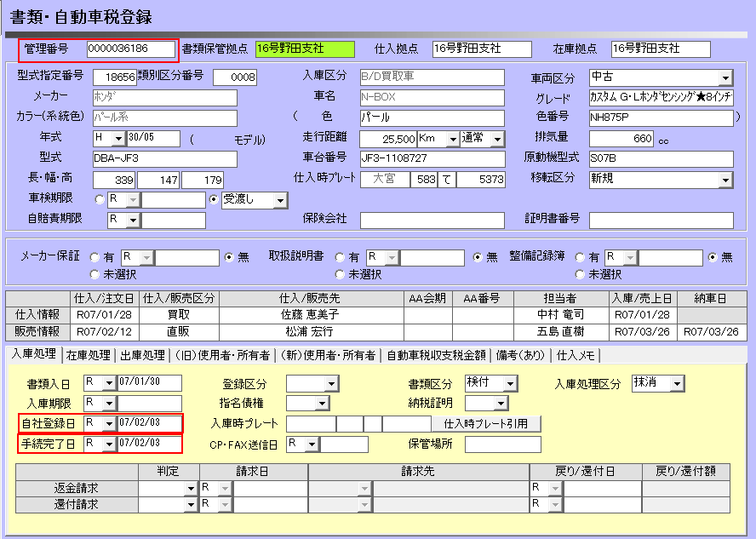Click the 管理番号 field 0000036186
The image size is (756, 539).
click(131, 49)
